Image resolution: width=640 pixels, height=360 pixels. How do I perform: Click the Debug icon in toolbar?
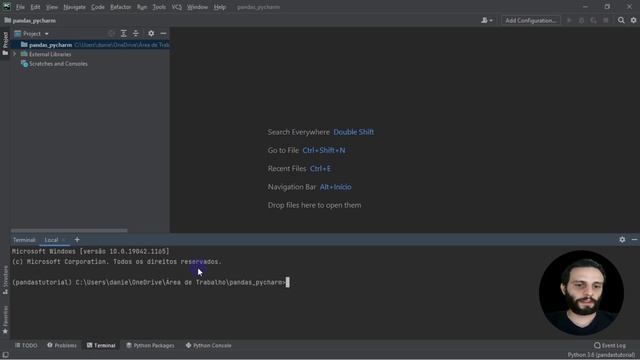point(581,20)
